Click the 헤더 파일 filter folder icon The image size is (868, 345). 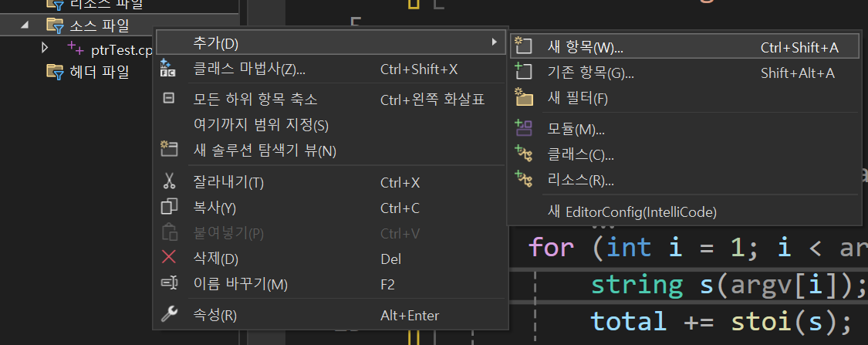coord(56,72)
